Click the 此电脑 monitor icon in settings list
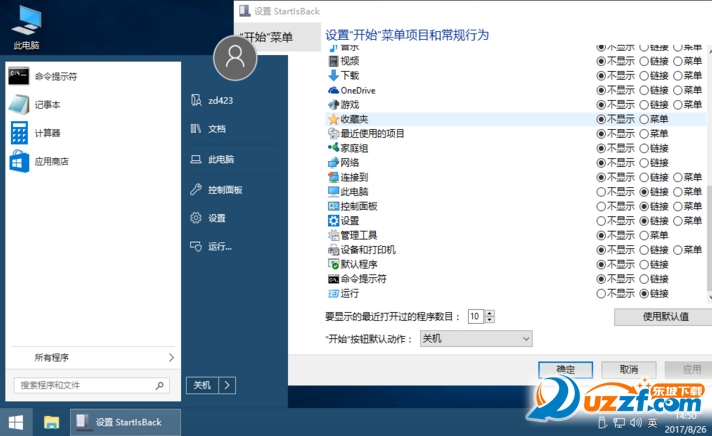Screen dimensions: 712x436 pos(333,191)
